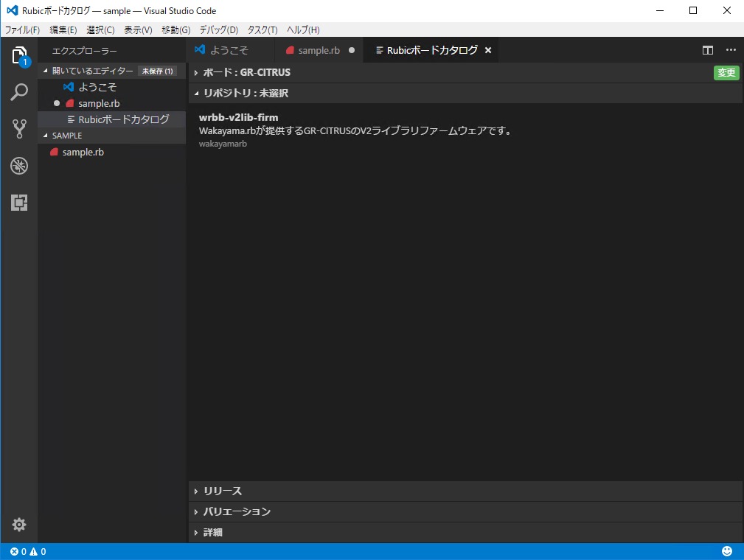Click the Wakayama.rb firmware description text

tap(355, 131)
